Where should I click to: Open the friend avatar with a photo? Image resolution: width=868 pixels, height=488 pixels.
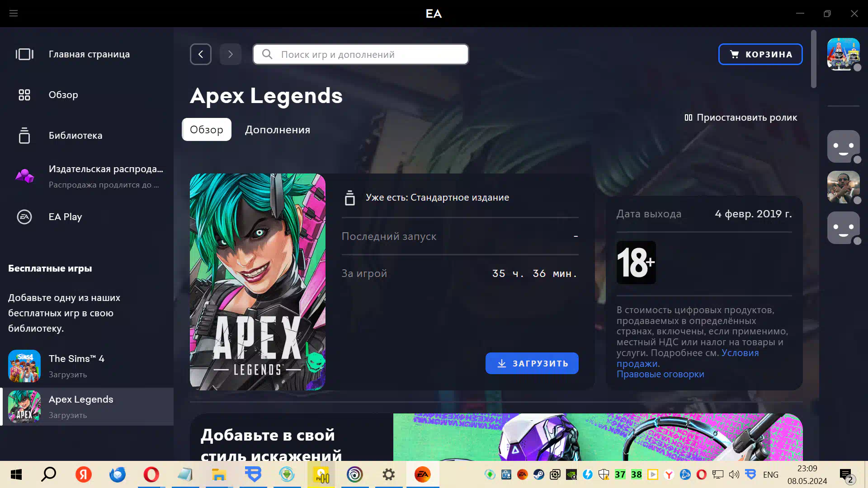pyautogui.click(x=844, y=187)
